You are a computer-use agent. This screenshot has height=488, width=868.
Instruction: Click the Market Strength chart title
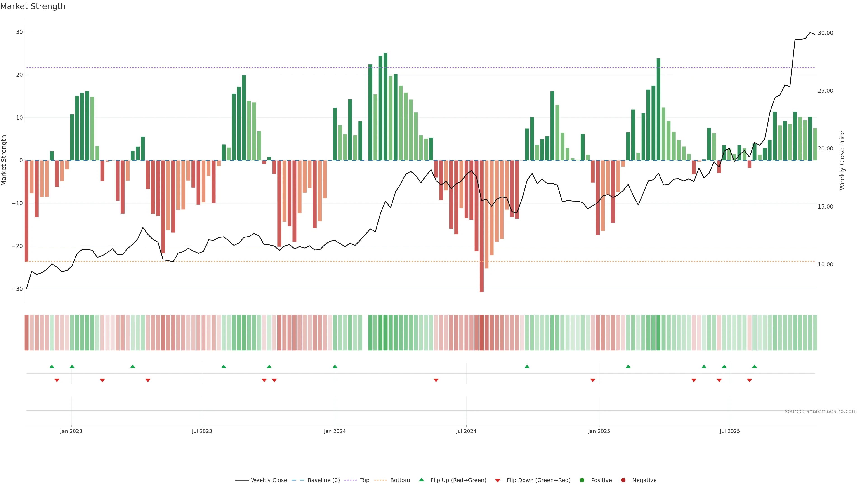tap(33, 6)
